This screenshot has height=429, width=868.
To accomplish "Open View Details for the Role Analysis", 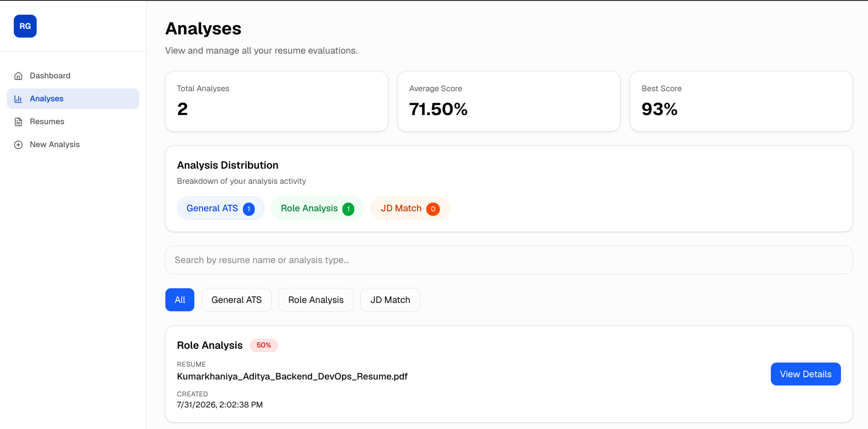I will (x=806, y=374).
